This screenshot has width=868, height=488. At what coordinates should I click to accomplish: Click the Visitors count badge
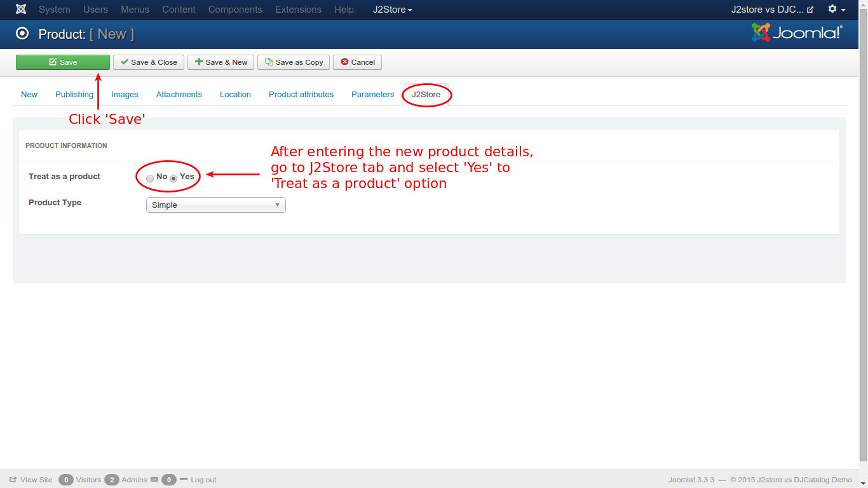tap(66, 480)
